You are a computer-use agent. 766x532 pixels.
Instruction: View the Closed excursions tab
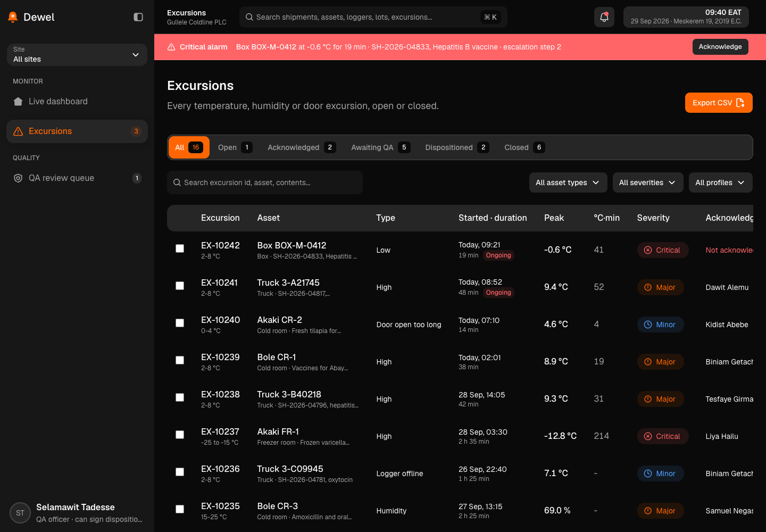tap(524, 147)
